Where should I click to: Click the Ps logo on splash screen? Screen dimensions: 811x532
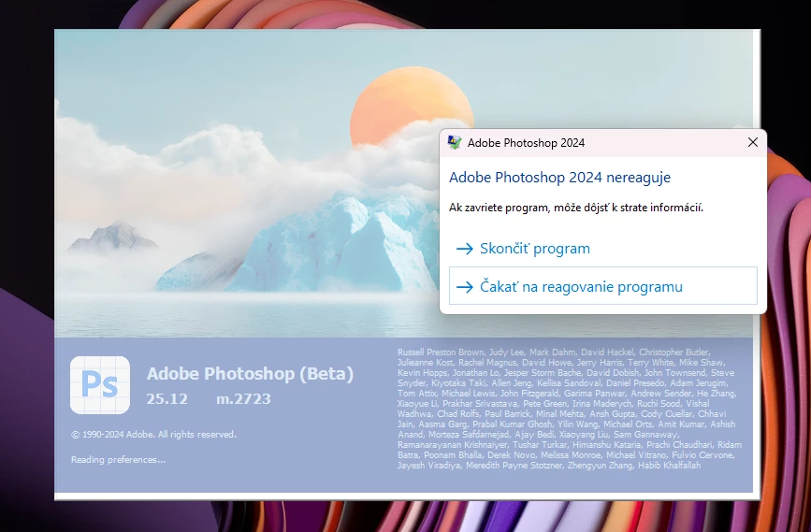click(x=100, y=384)
